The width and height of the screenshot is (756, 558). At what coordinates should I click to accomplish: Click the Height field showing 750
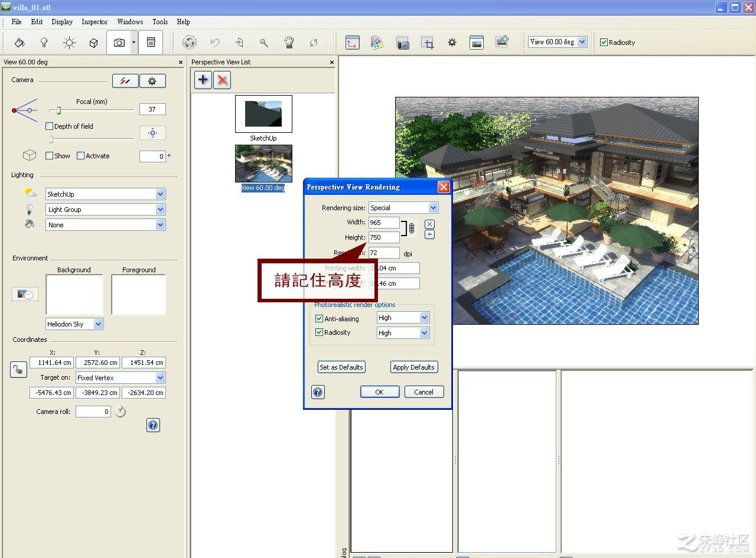(384, 237)
